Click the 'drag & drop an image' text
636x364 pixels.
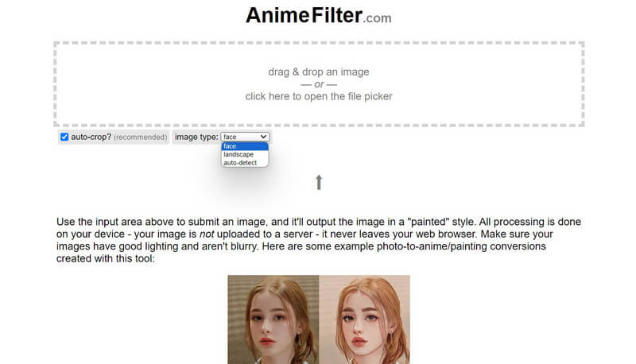click(x=319, y=72)
